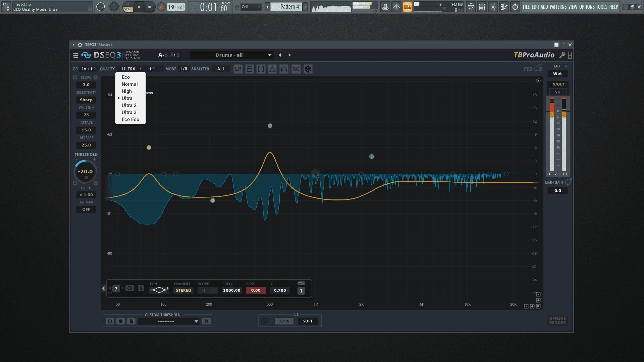Toggle the SOFT A.I. button
Image resolution: width=644 pixels, height=362 pixels.
coord(308,321)
